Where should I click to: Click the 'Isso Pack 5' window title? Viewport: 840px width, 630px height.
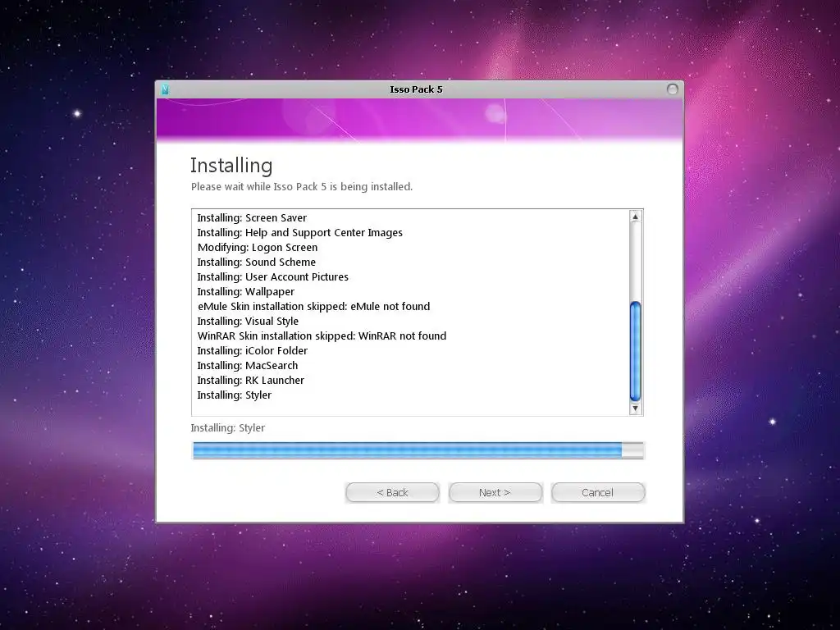click(x=416, y=89)
